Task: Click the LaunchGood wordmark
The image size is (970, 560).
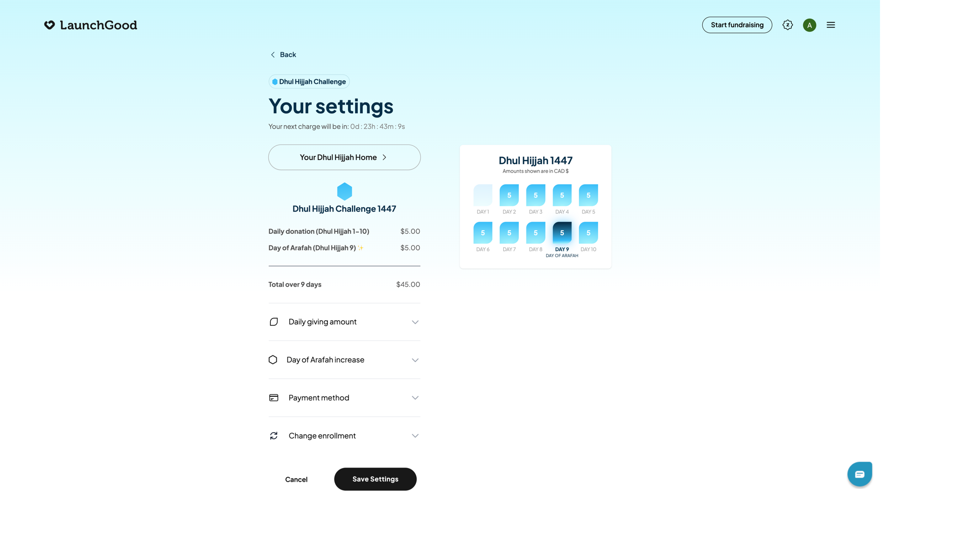Action: 99,25
